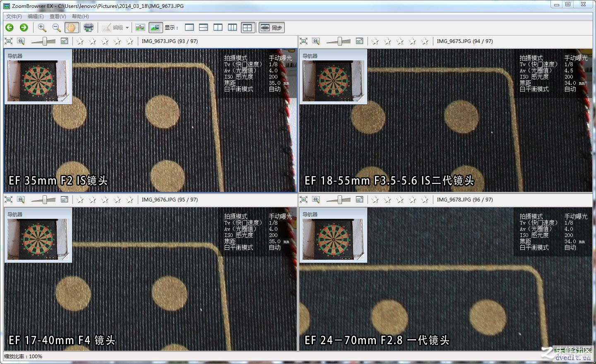Toggle navigator icon in IMG_9676.JPG pane
The height and width of the screenshot is (364, 596).
pos(64,199)
